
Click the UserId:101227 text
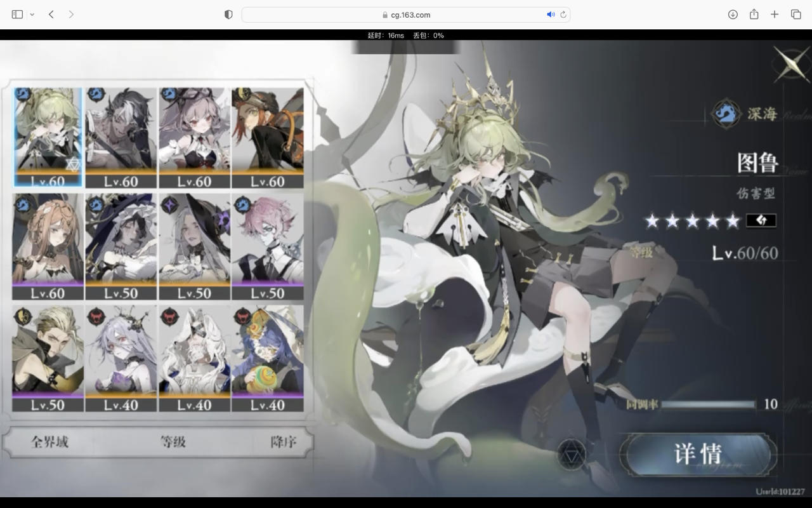point(780,491)
